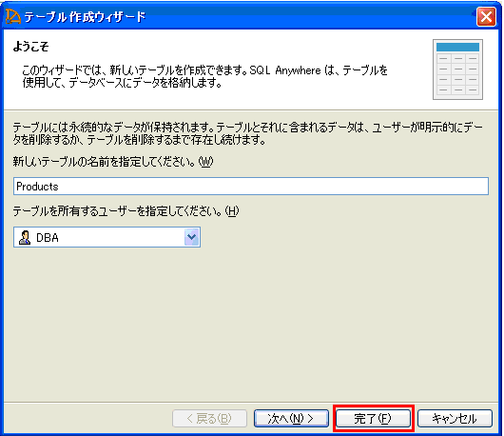
Task: Click the (W) mnemonic beside the name label
Action: click(205, 162)
